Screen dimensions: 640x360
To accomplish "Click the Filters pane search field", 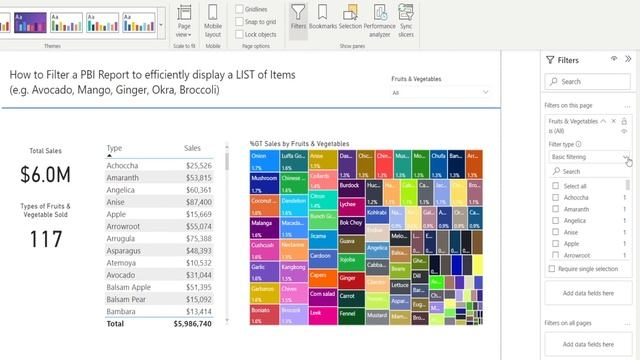I will tap(587, 81).
